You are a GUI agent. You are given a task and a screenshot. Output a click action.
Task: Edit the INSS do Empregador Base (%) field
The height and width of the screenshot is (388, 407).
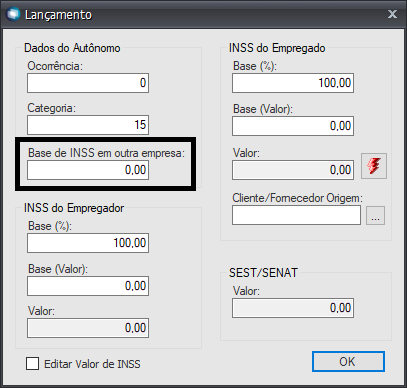tap(88, 243)
